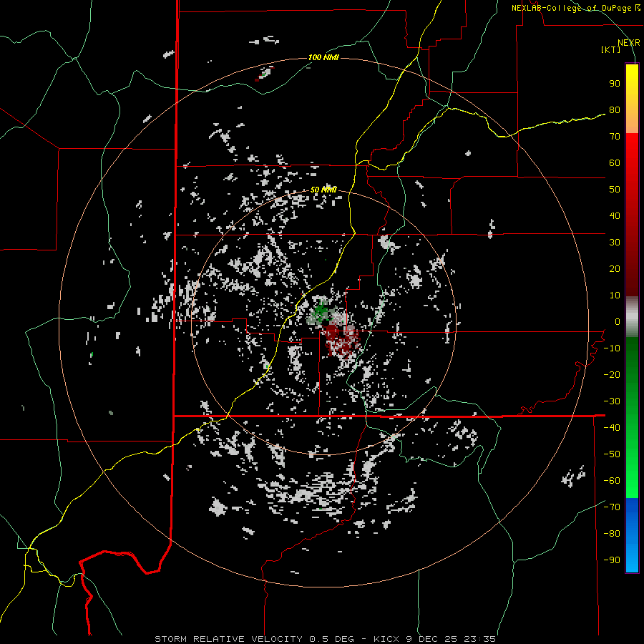Image resolution: width=644 pixels, height=644 pixels.
Task: Click the positive 10 knots scale label
Action: (615, 296)
